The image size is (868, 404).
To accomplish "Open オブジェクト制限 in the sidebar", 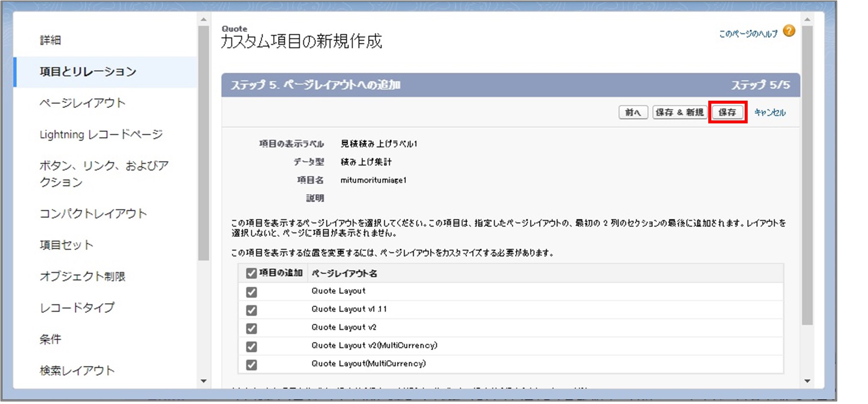I will [82, 276].
